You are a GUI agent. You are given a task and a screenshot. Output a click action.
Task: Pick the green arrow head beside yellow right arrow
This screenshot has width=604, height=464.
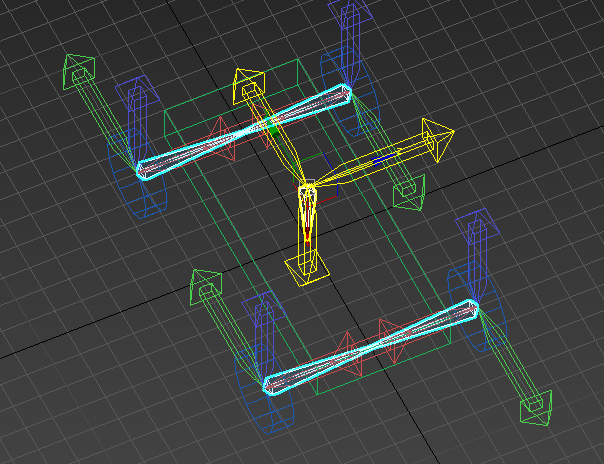(409, 193)
